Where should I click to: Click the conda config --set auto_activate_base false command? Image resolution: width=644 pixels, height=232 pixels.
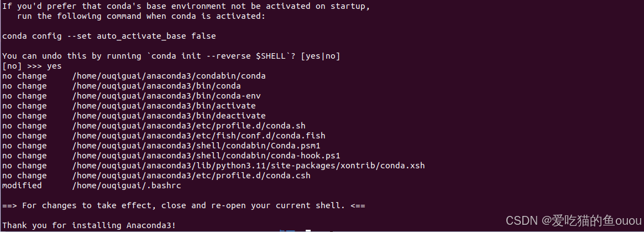click(109, 36)
